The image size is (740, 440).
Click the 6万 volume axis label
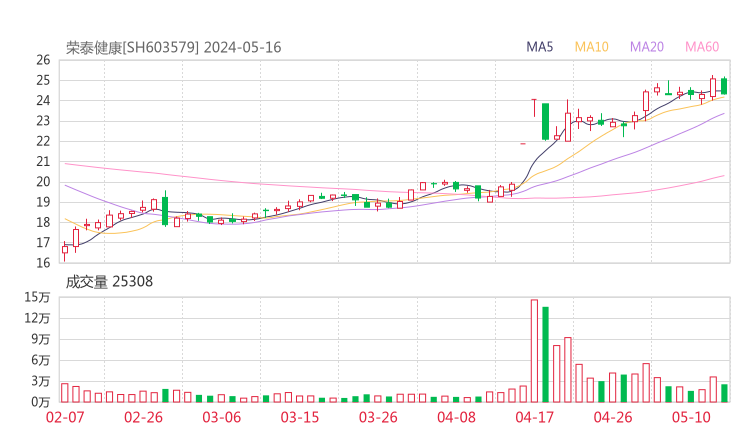pyautogui.click(x=41, y=360)
